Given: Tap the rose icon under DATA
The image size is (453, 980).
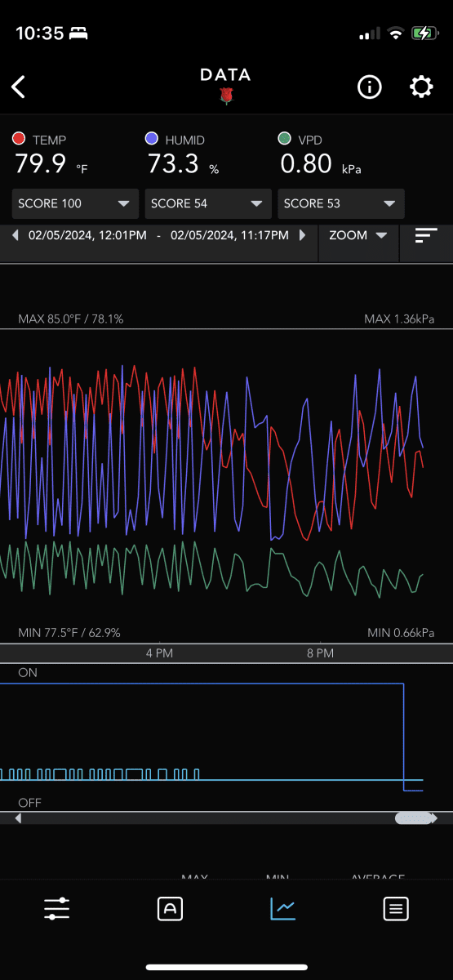Looking at the screenshot, I should pyautogui.click(x=226, y=96).
